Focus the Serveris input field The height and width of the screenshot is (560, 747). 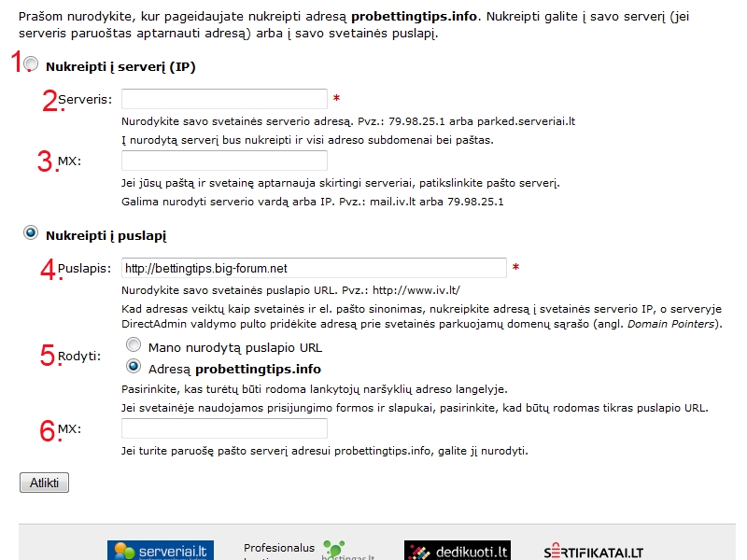click(x=224, y=99)
